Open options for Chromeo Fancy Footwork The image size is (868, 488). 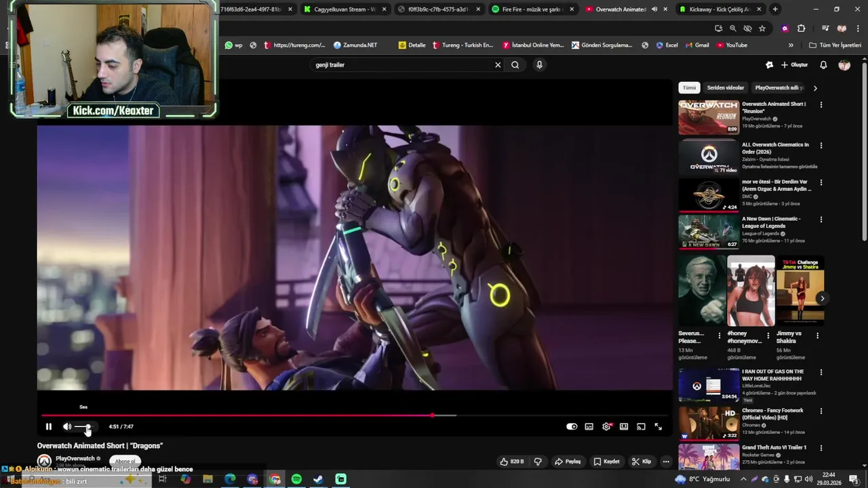821,411
